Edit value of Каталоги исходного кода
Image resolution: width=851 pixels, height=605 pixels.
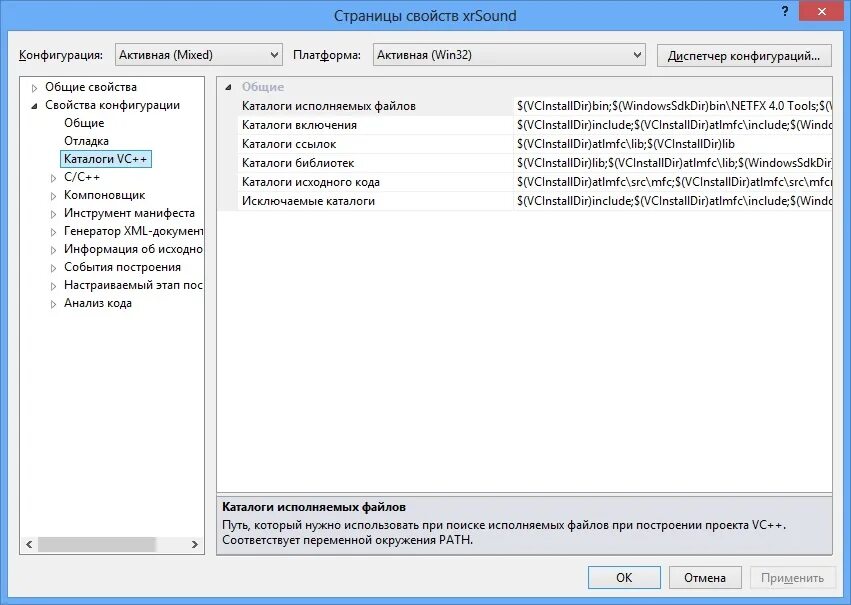[x=673, y=182]
